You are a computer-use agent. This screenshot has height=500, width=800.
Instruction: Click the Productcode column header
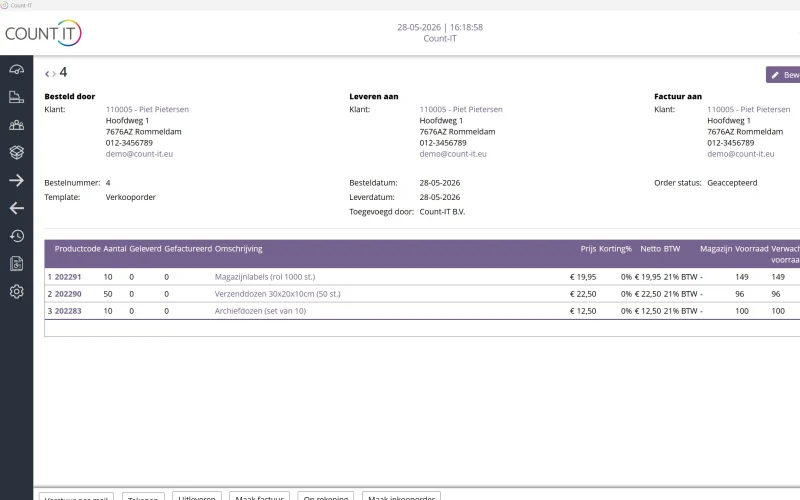[x=78, y=248]
